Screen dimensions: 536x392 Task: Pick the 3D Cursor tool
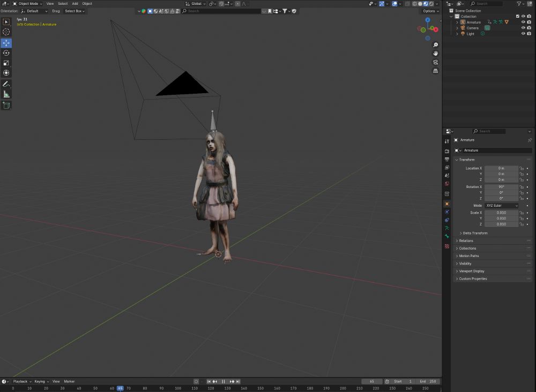[6, 32]
